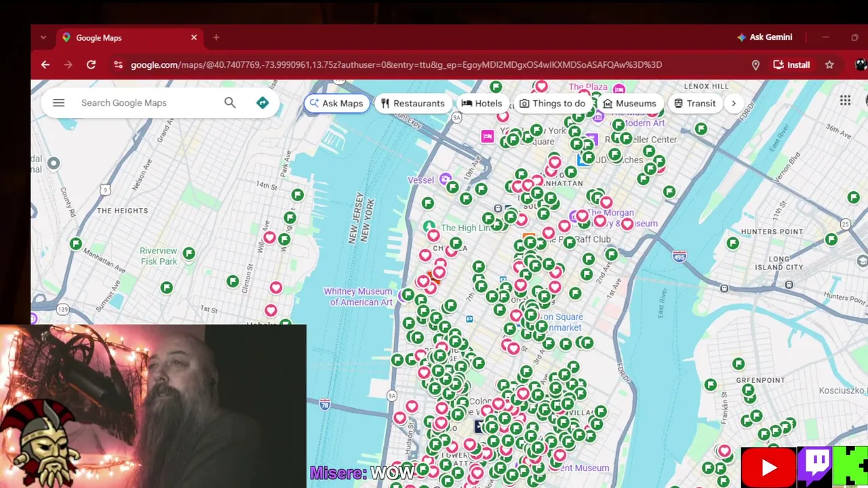Select green flag marker above Greenpoint label

coord(738,364)
